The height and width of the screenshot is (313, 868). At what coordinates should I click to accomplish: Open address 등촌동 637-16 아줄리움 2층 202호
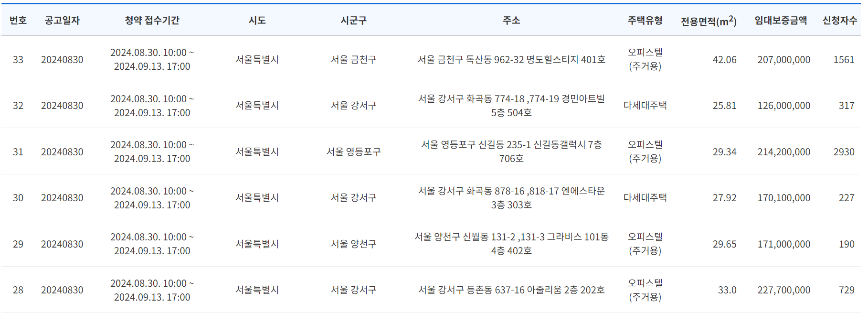(x=511, y=290)
